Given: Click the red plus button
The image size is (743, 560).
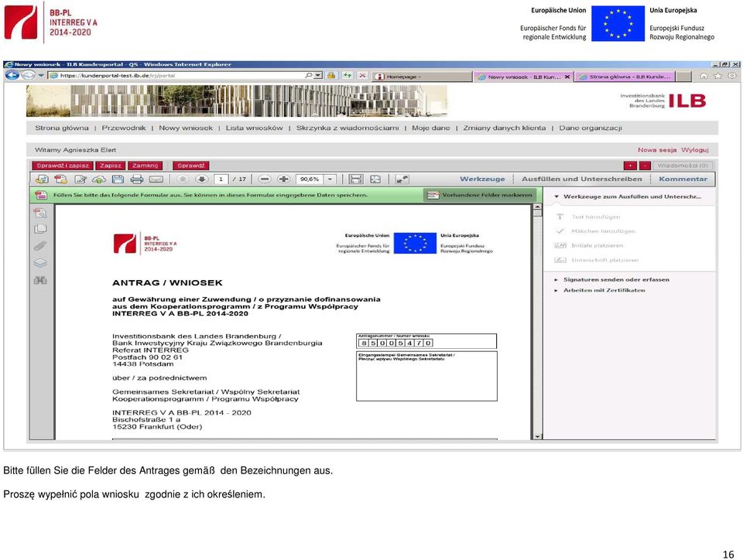Looking at the screenshot, I should pos(630,166).
